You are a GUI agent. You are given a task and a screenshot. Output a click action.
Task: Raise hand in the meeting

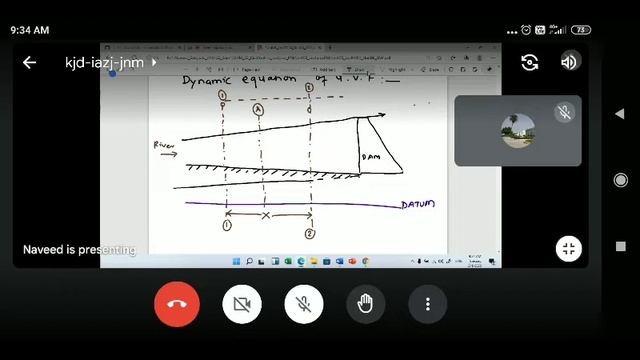365,304
